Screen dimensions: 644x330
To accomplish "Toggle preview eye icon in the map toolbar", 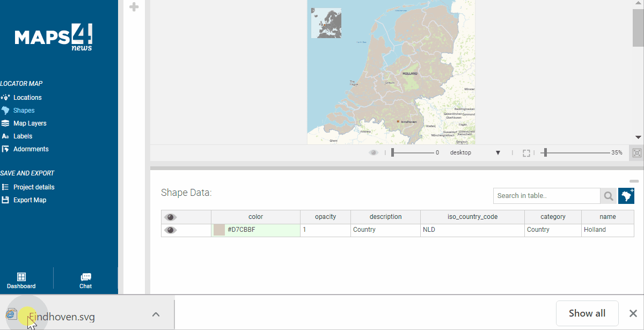I will click(x=374, y=153).
